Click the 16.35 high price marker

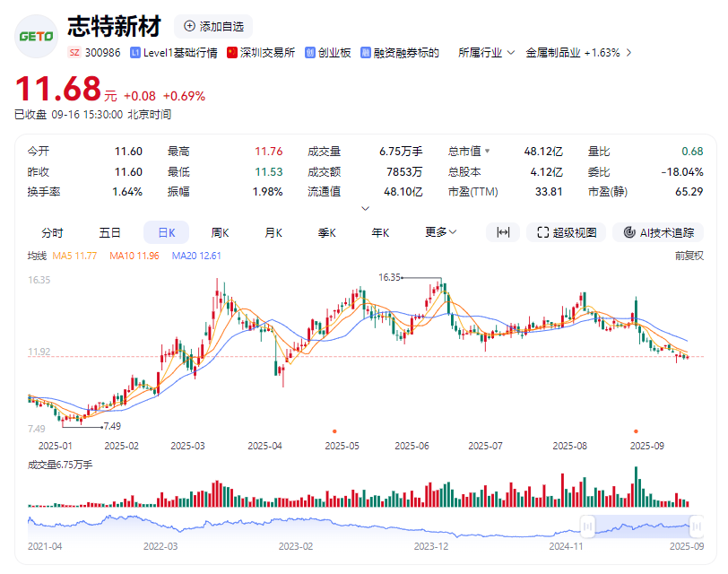[389, 277]
